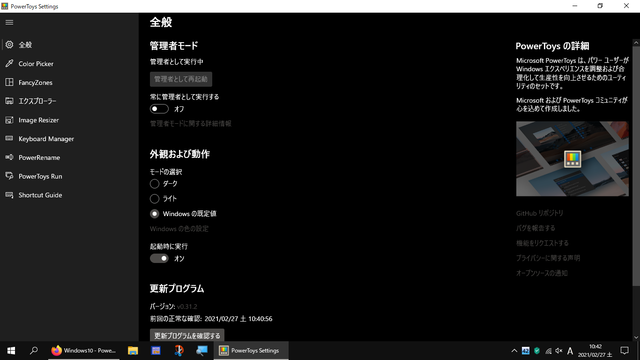640x360 pixels.
Task: Click the PowerToys Run icon
Action: [9, 176]
